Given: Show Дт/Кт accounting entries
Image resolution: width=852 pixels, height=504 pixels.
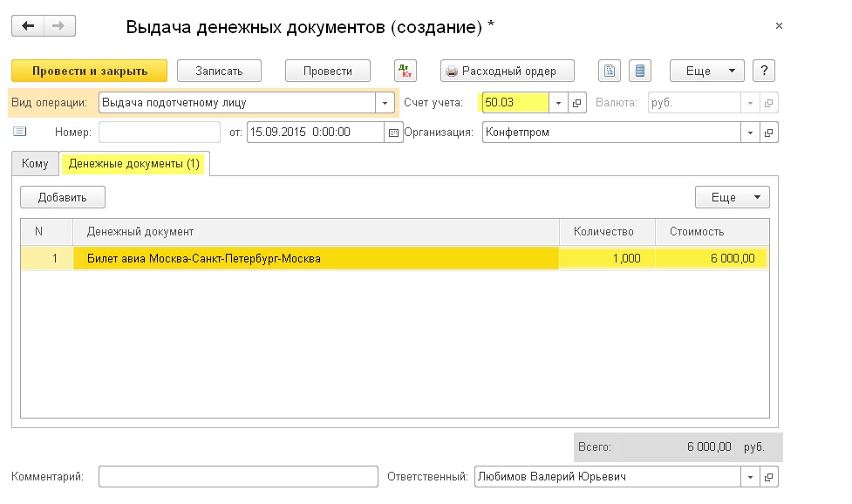Looking at the screenshot, I should pos(406,71).
